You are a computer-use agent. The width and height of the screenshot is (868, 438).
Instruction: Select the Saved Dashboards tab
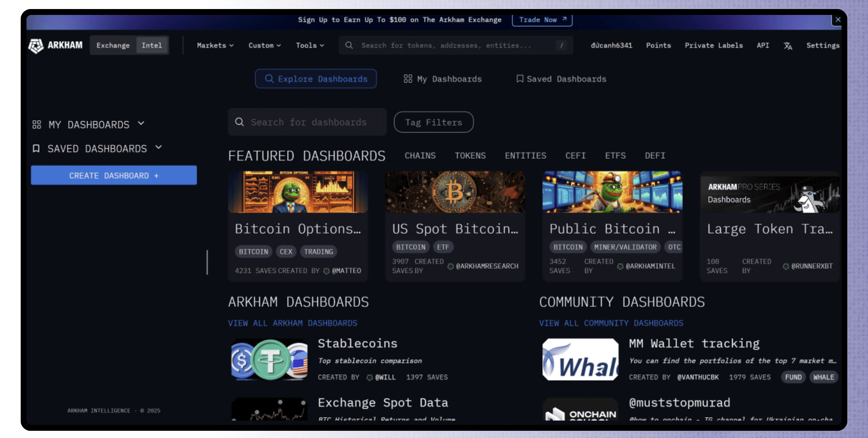[x=561, y=79]
